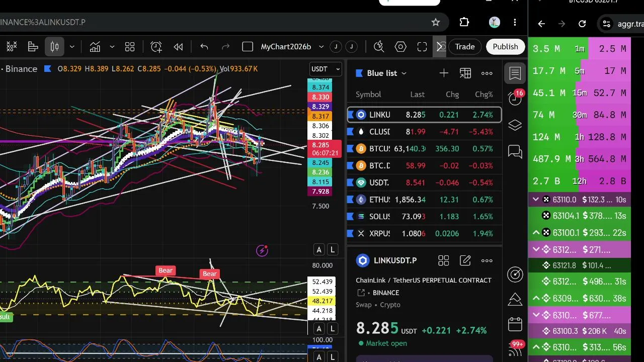Click Back arrow in the aggr.trade window
This screenshot has width=644, height=362.
(541, 24)
